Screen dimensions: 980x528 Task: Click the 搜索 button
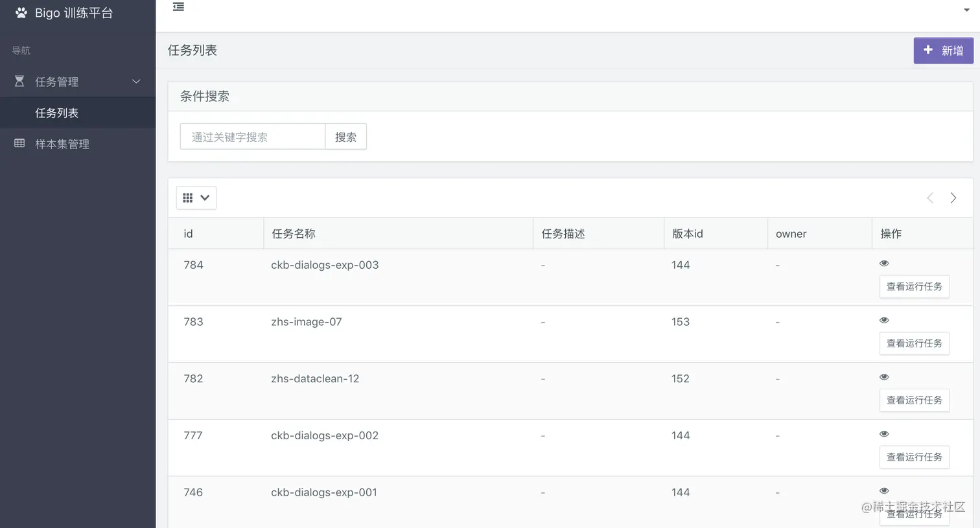coord(345,137)
